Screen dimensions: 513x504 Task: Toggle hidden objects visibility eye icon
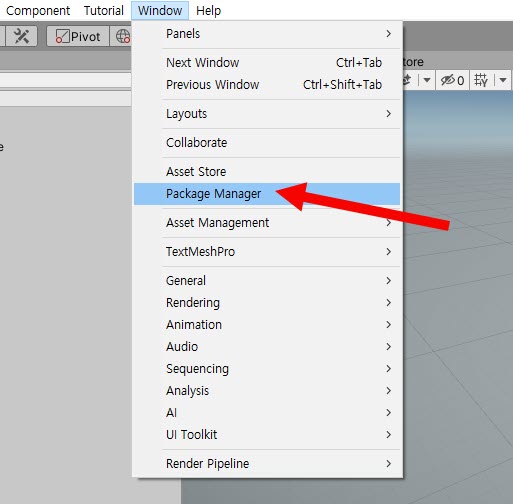(452, 80)
